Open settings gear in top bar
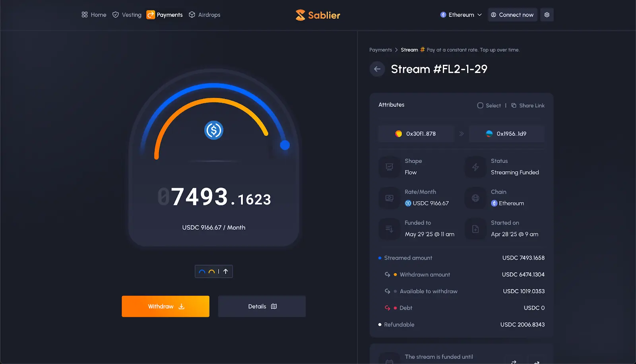Viewport: 636px width, 364px height. (x=547, y=15)
